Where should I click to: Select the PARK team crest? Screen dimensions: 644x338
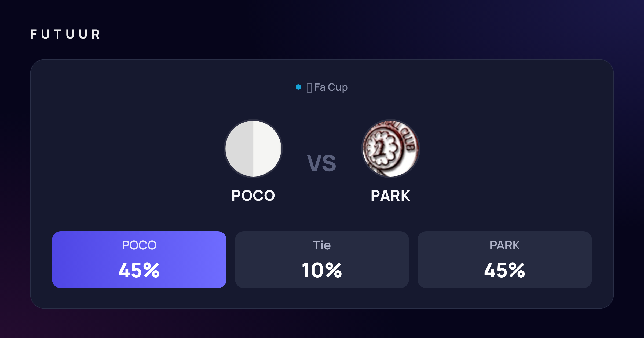click(391, 149)
